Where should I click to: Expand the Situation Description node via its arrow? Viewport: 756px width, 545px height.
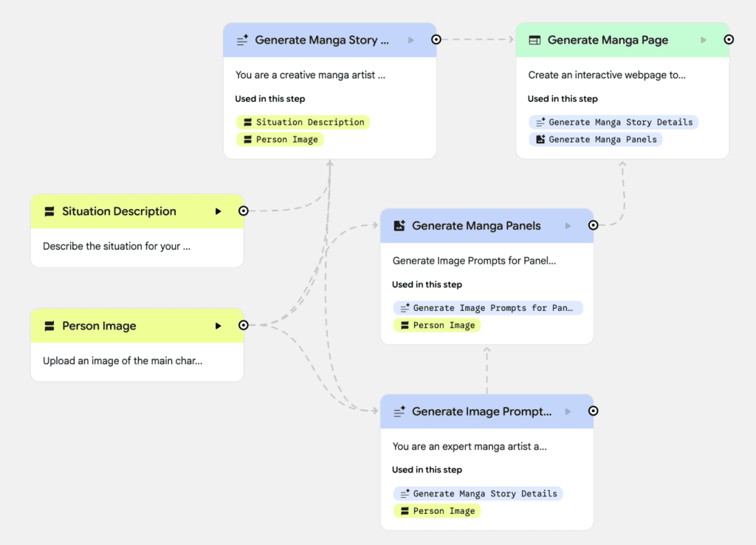(x=219, y=211)
